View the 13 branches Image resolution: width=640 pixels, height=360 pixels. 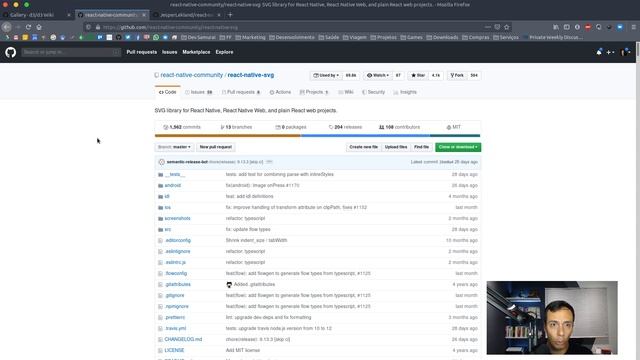coord(236,127)
